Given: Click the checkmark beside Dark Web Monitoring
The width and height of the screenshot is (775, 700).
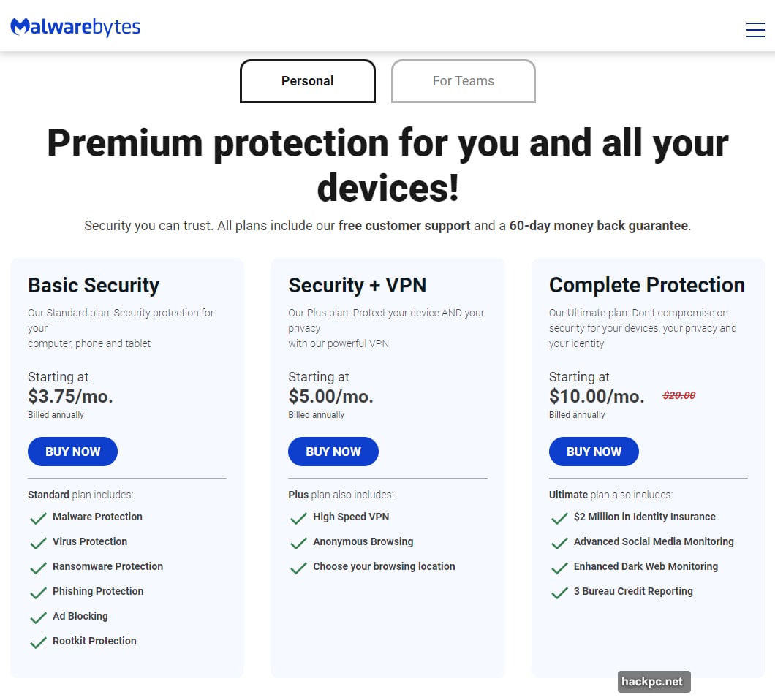Looking at the screenshot, I should pos(559,566).
